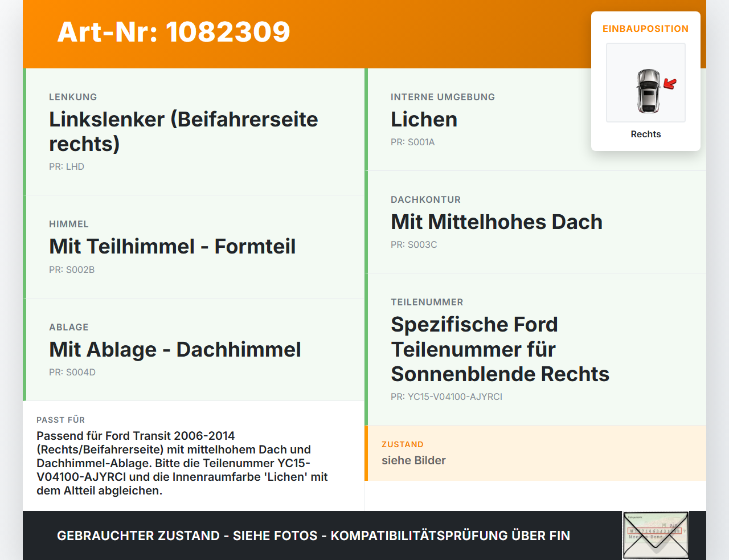Open the envelope thumbnail in the footer
The width and height of the screenshot is (729, 560).
point(656,536)
